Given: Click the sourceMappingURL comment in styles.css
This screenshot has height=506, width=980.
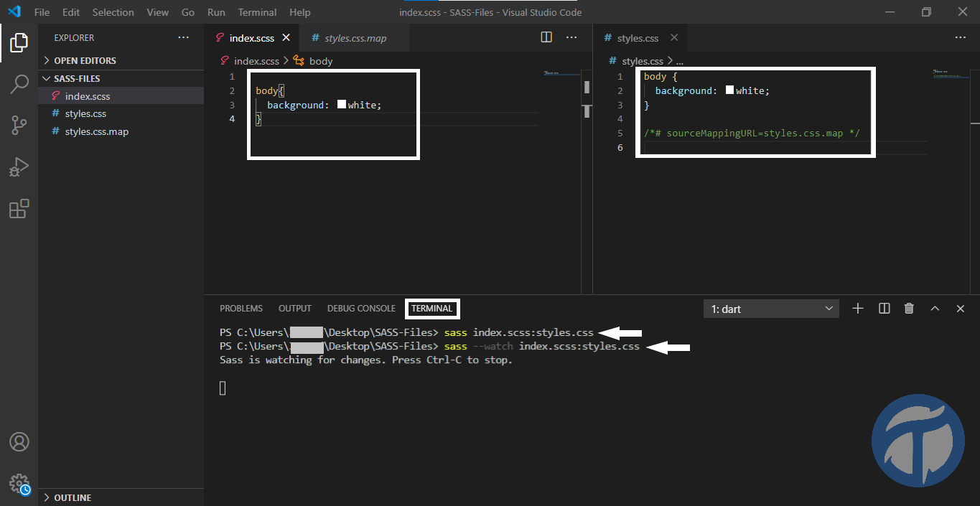Looking at the screenshot, I should (752, 133).
